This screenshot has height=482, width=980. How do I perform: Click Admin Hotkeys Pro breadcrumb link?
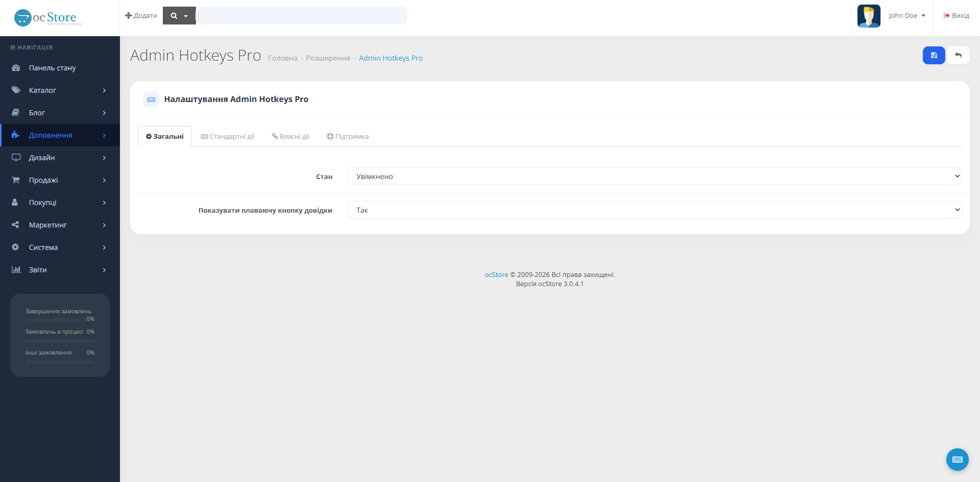pos(391,58)
